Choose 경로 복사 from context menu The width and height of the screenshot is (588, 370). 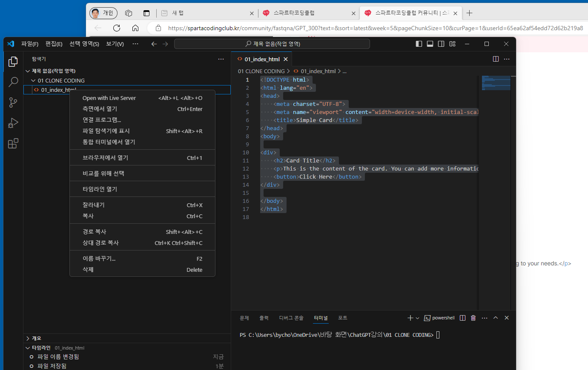(142, 232)
